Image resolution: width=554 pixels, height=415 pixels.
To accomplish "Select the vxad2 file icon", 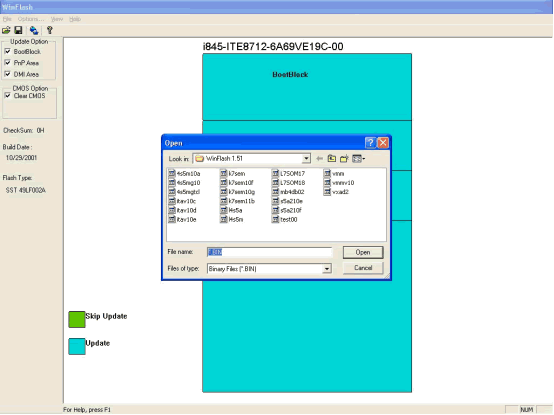I will point(327,191).
